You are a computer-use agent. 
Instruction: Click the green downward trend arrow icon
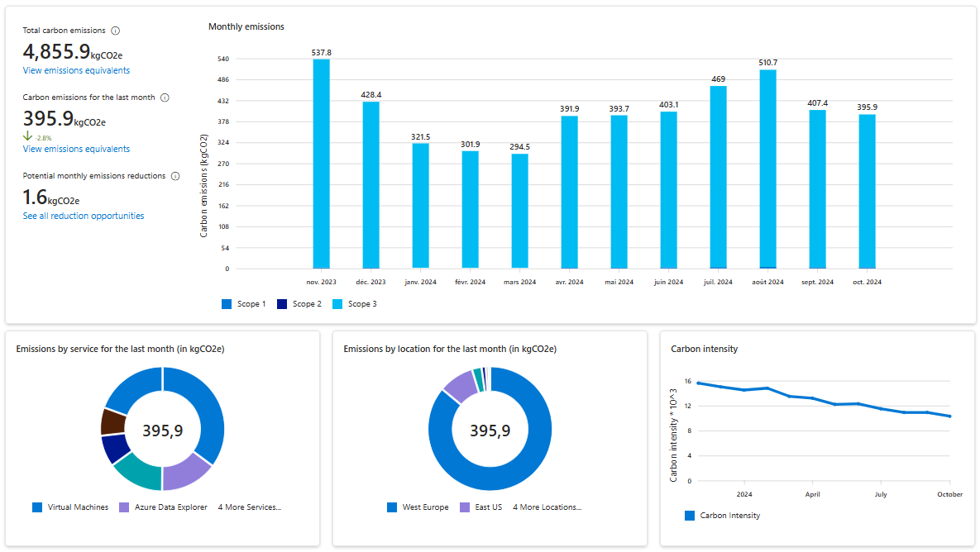click(x=27, y=136)
